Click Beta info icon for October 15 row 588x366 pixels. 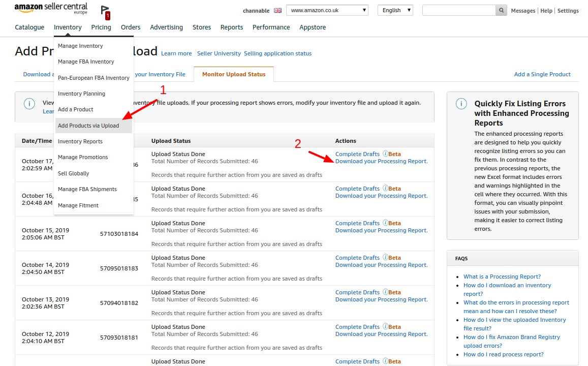click(x=385, y=223)
